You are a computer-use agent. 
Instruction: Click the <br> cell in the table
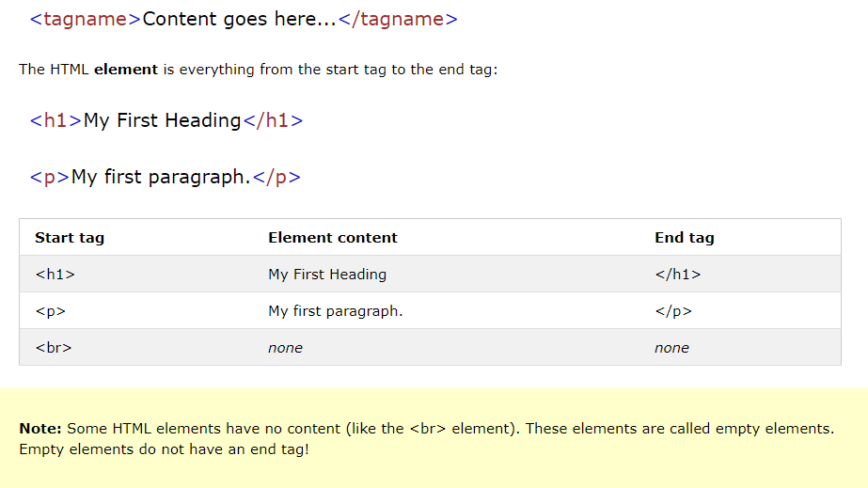[54, 348]
